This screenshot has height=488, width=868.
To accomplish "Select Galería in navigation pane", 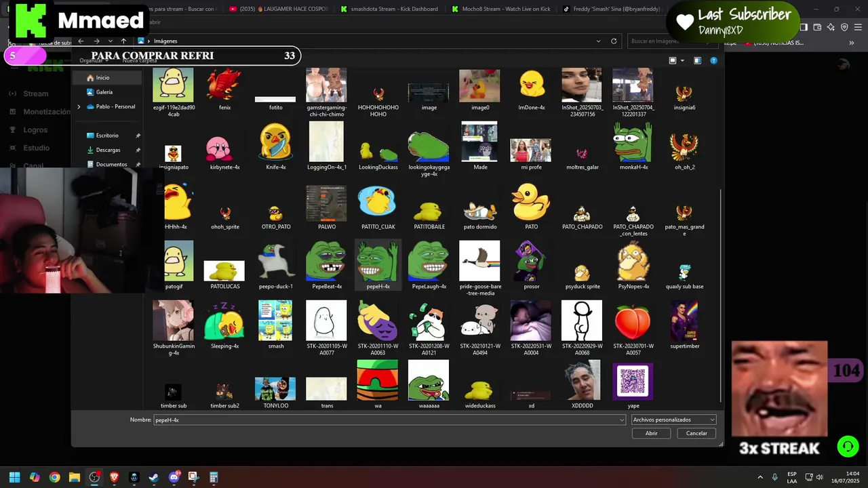I will tap(104, 92).
